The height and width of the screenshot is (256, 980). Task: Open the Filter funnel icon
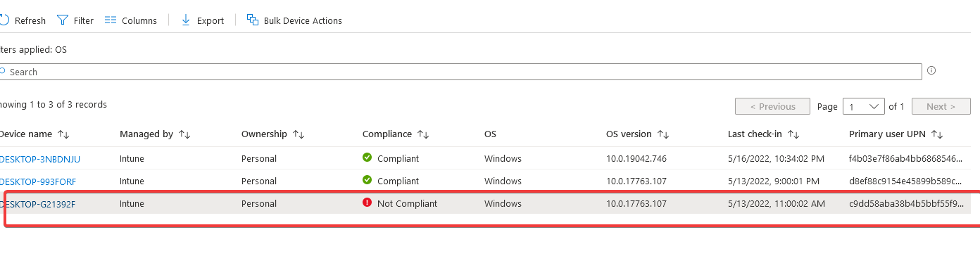point(63,20)
